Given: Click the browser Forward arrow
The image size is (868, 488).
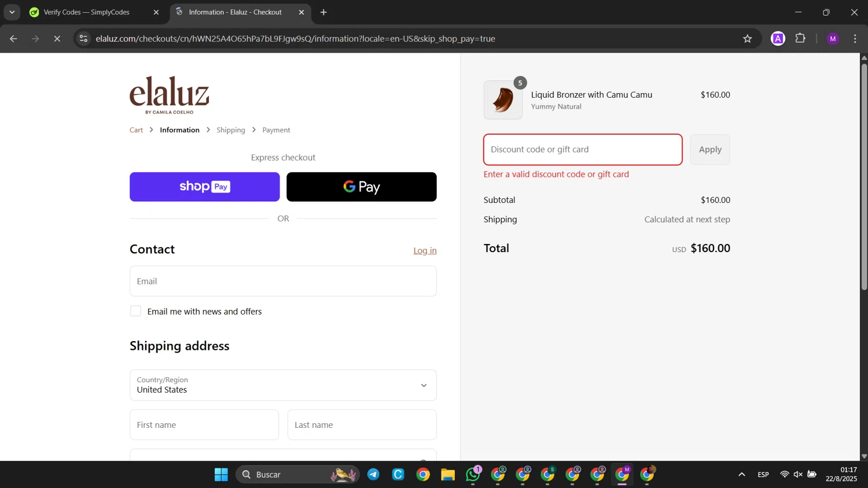Looking at the screenshot, I should coord(35,39).
